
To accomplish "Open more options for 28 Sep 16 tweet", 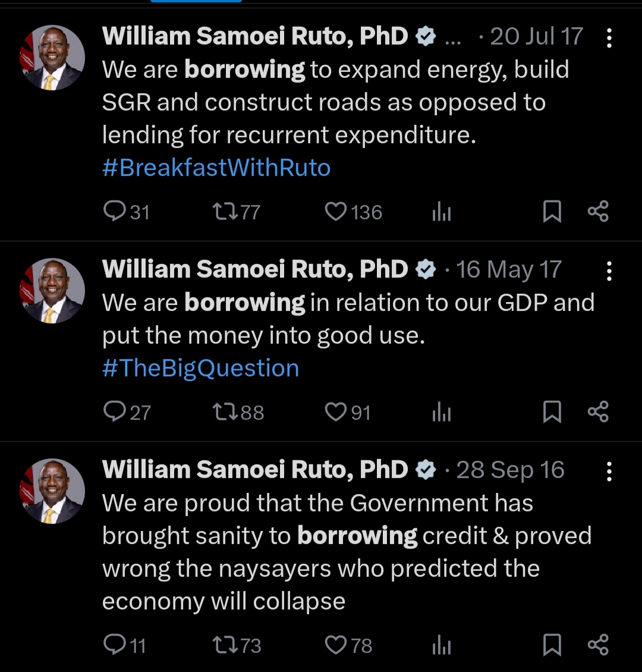I will [609, 472].
